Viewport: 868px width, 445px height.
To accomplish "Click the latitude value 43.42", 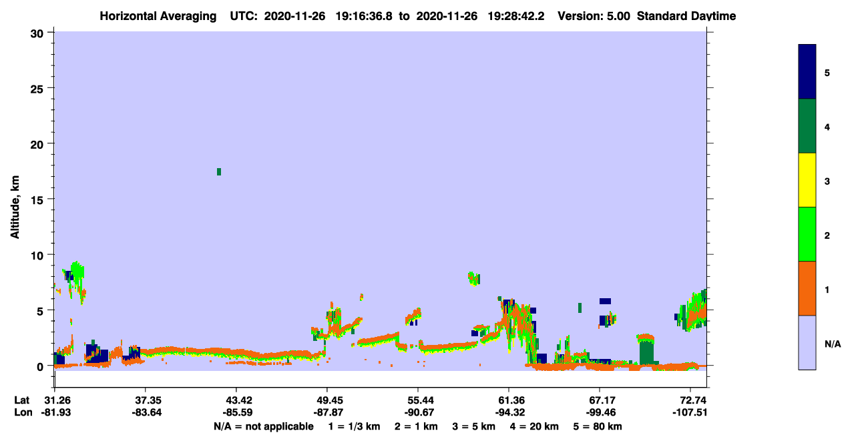I will pyautogui.click(x=236, y=400).
